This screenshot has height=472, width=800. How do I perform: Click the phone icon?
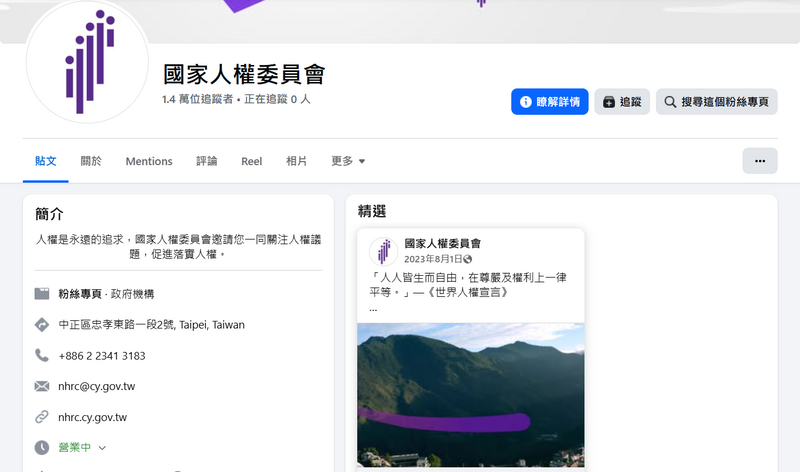42,355
